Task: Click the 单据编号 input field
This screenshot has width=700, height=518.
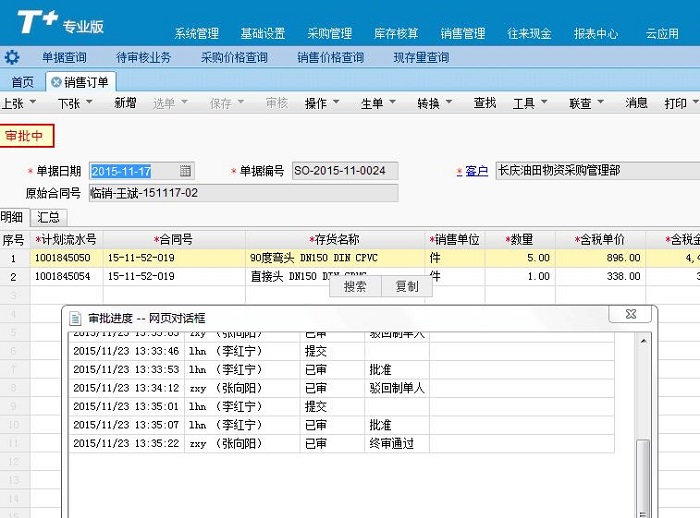Action: 345,171
